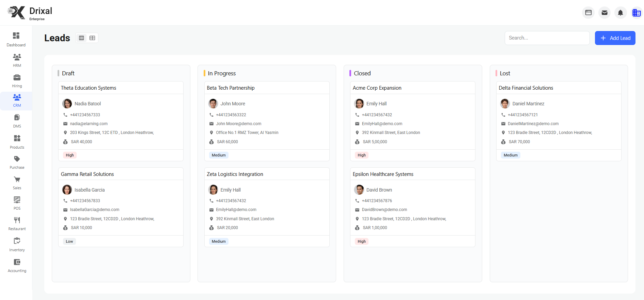Click the High priority tag on Epsilon Healthcare
The width and height of the screenshot is (644, 300).
(361, 241)
